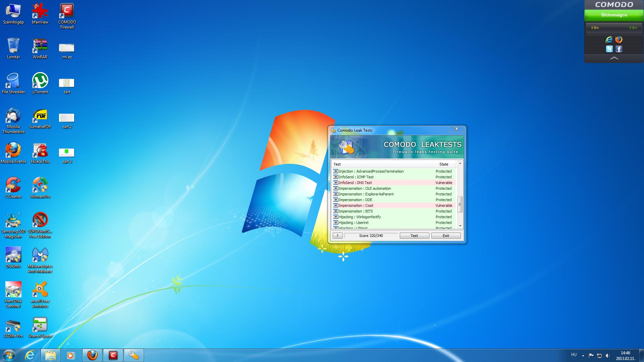Sort by the Test column header
The image size is (644, 362).
coord(382,164)
